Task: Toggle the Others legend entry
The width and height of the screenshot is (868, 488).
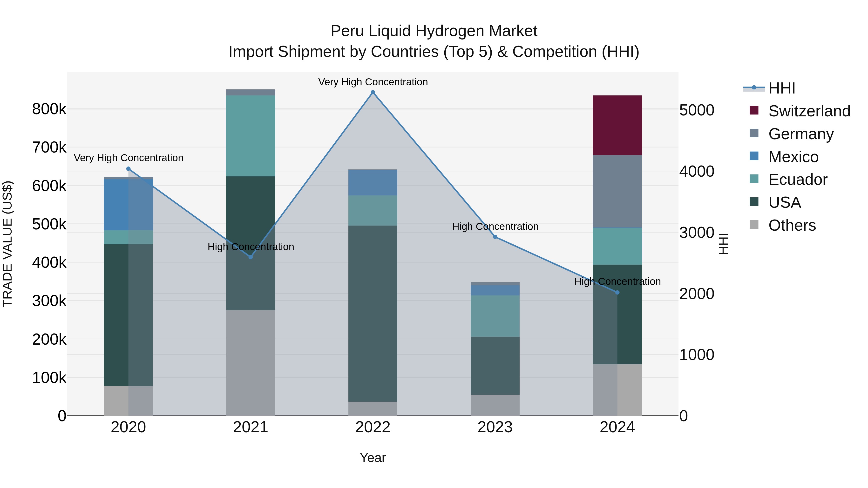Action: [x=782, y=225]
